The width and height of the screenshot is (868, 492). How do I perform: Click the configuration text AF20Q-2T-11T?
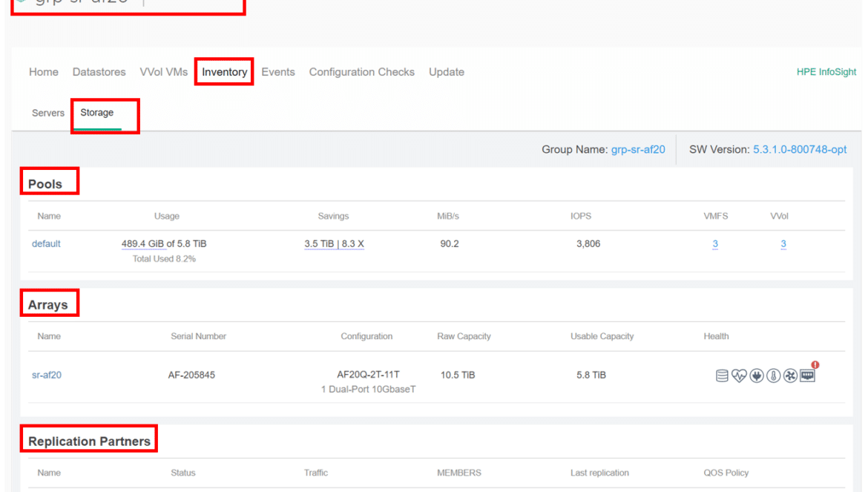[x=368, y=374]
